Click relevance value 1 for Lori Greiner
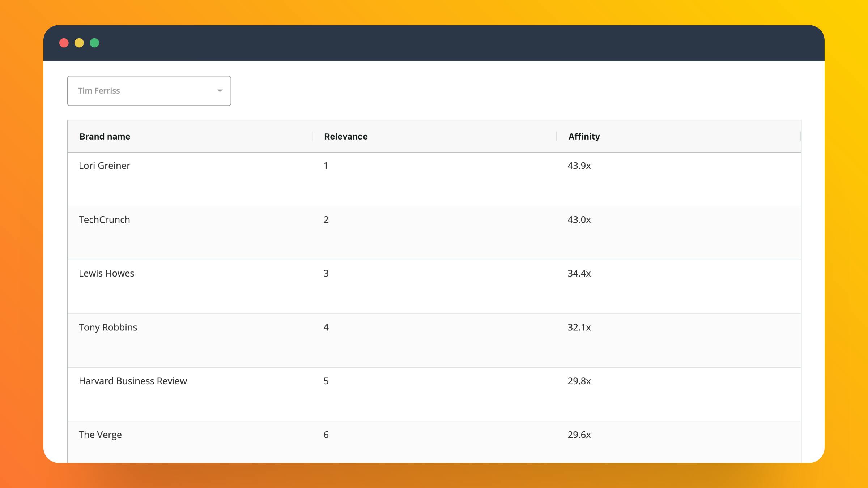Screen dimensions: 868x488 click(326, 166)
